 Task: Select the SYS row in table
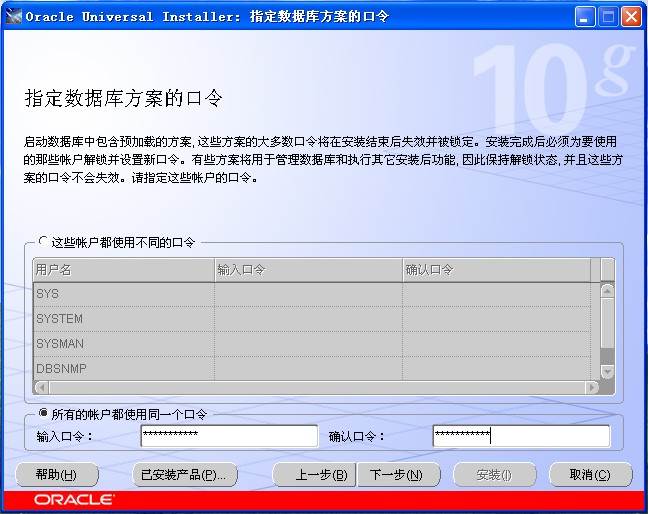pyautogui.click(x=312, y=294)
